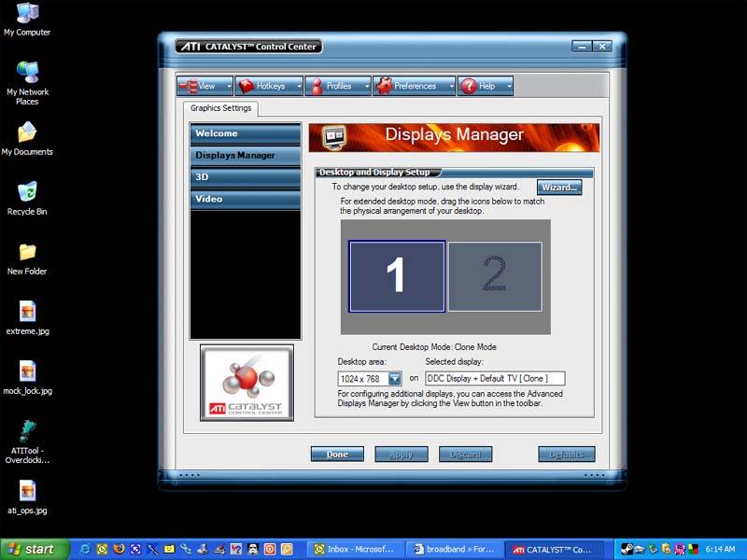The width and height of the screenshot is (747, 560).
Task: Click the Defaults button
Action: [567, 455]
